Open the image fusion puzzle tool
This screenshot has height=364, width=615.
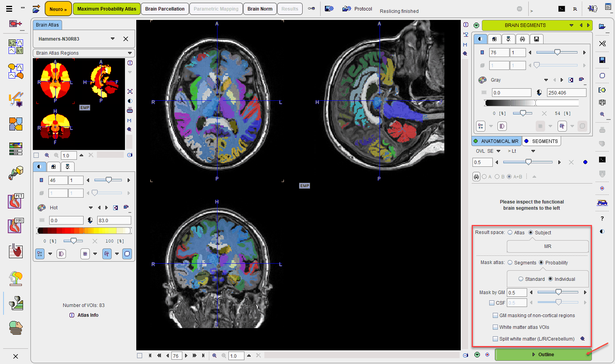click(16, 124)
